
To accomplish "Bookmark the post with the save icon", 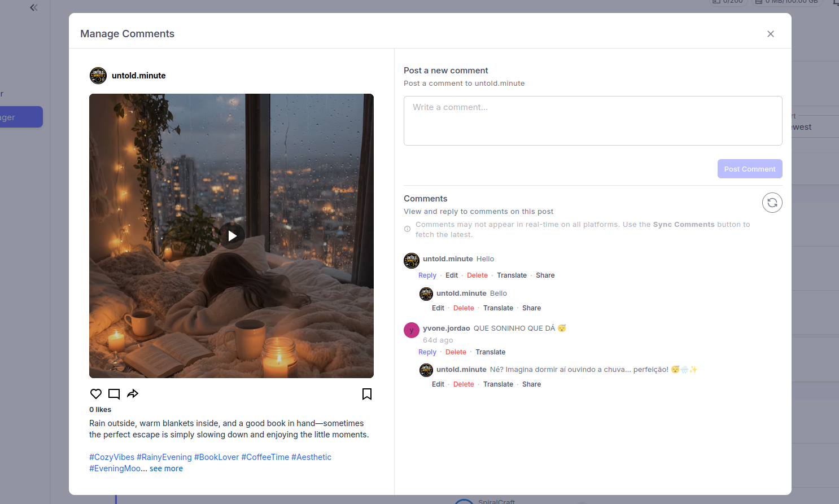I will point(367,394).
